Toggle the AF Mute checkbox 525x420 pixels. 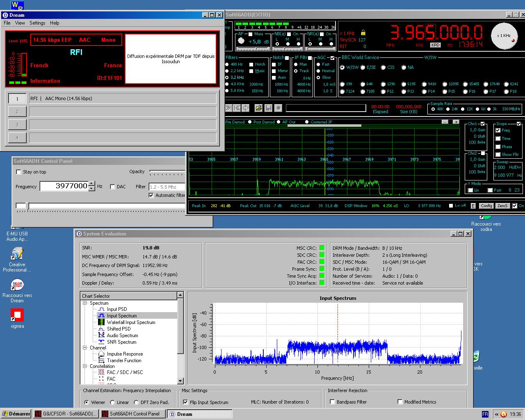click(x=250, y=34)
